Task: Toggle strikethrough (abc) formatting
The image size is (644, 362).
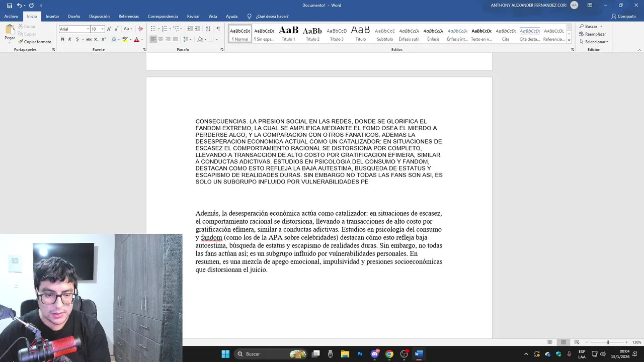Action: tap(89, 39)
